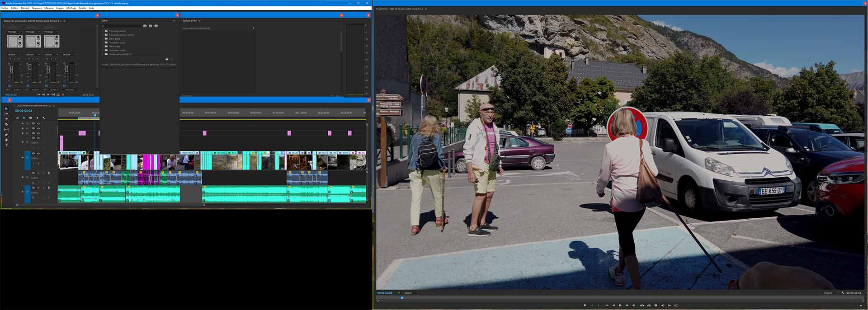
Task: Toggle the timeline Snap magnet
Action: coord(24,118)
